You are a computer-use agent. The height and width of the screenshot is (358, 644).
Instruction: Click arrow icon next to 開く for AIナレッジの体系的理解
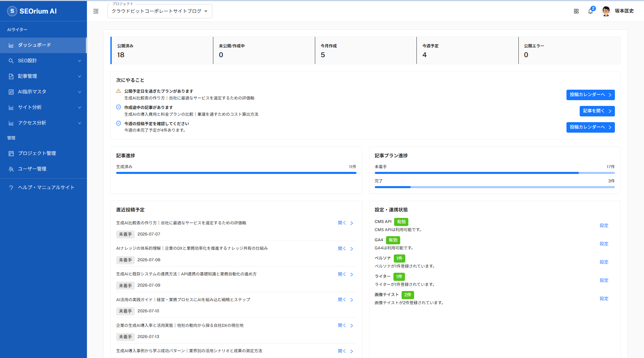(x=351, y=249)
